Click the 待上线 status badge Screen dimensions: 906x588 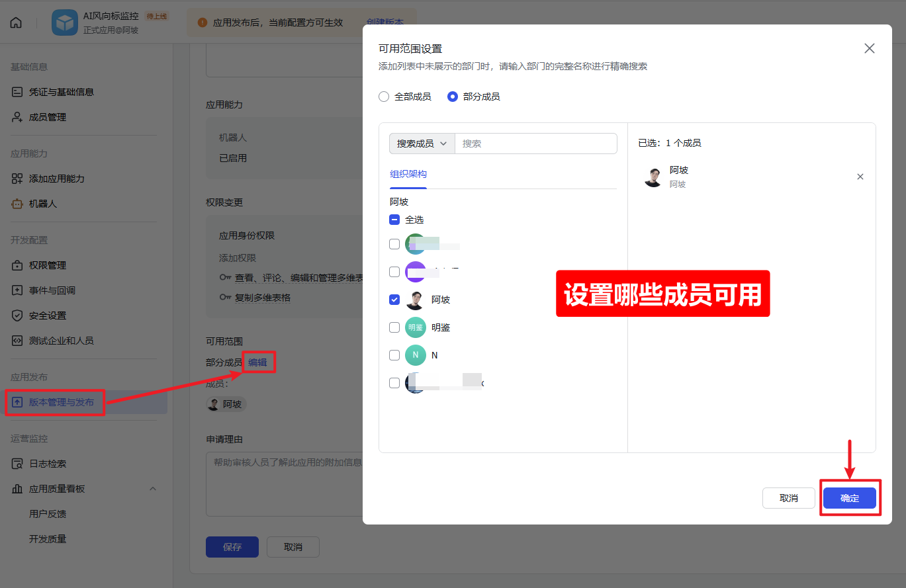[x=156, y=16]
